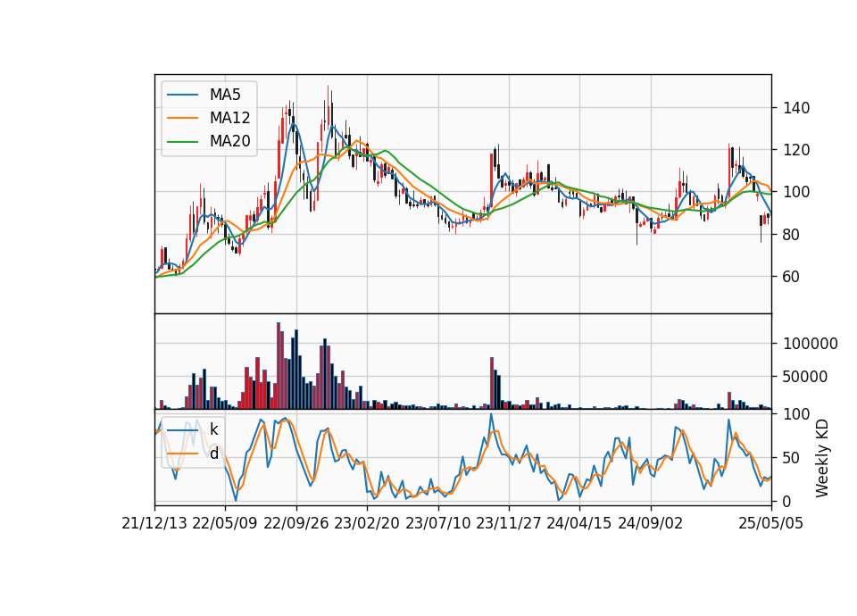Click the 21/12/13 date tick label
The image size is (857, 616).
(154, 523)
